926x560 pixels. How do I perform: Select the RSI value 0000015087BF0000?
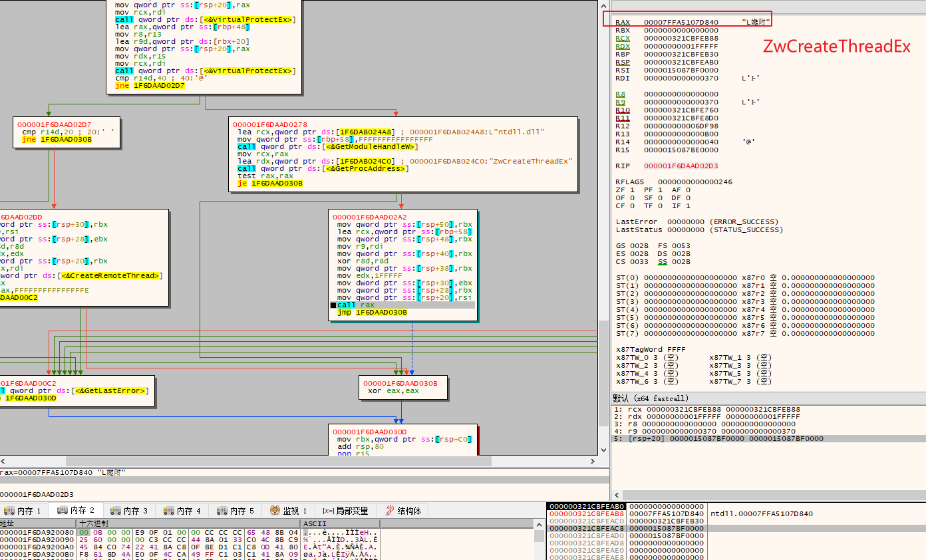681,70
